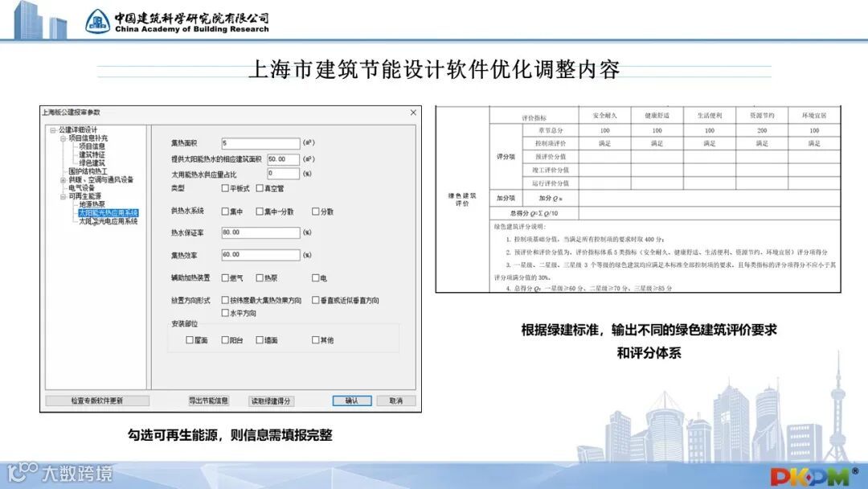The height and width of the screenshot is (489, 868).
Task: Check the 水平方向 placement option
Action: point(225,313)
